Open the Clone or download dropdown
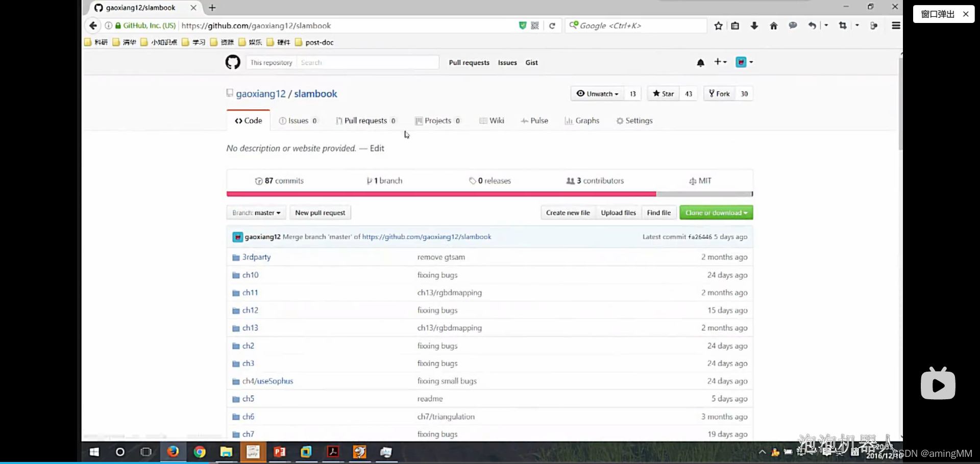Screen dimensions: 980x464 716,213
